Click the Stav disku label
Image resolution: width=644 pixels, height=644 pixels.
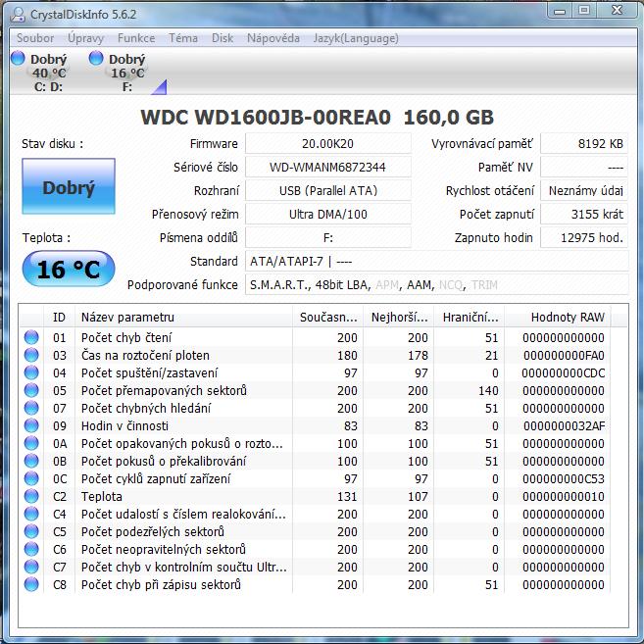53,144
